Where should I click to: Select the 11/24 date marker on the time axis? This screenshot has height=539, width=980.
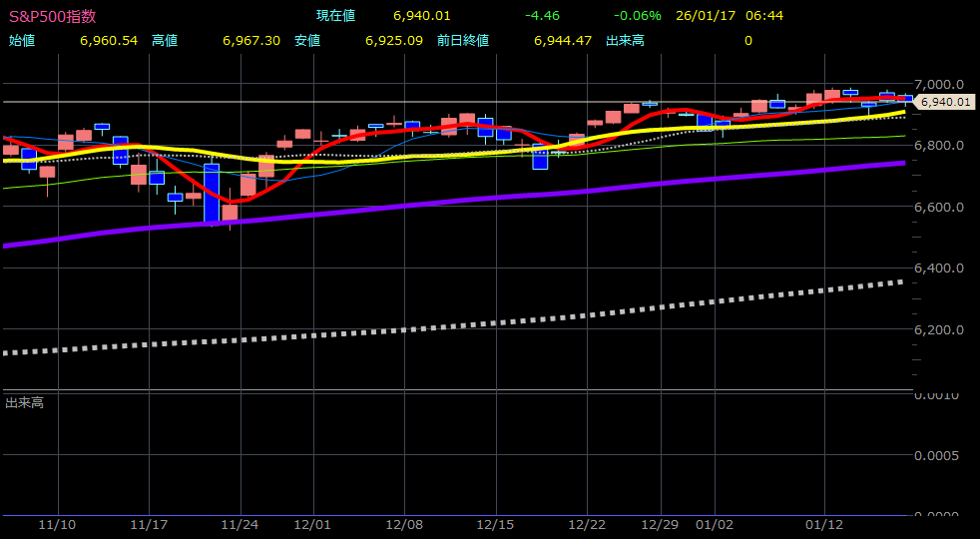(x=240, y=524)
